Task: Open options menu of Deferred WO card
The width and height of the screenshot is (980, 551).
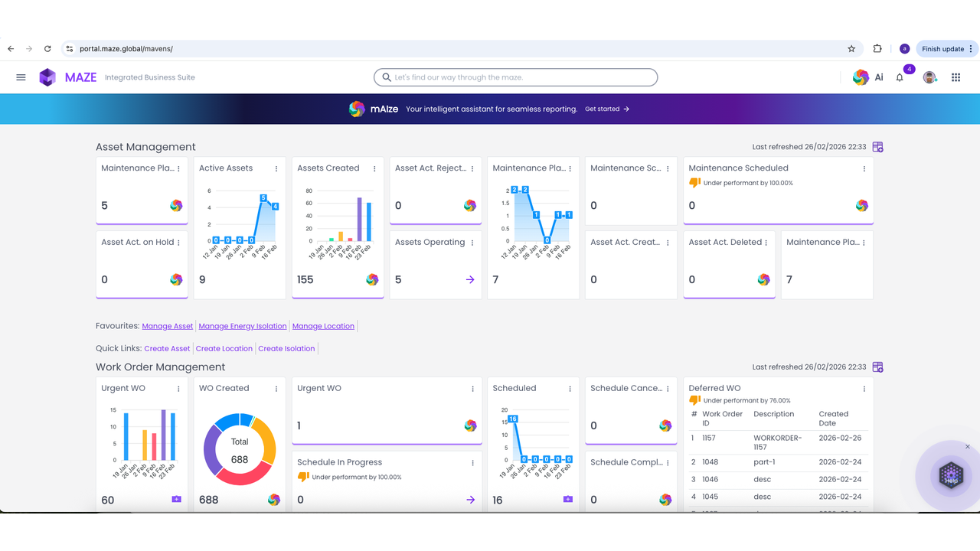Action: click(864, 389)
